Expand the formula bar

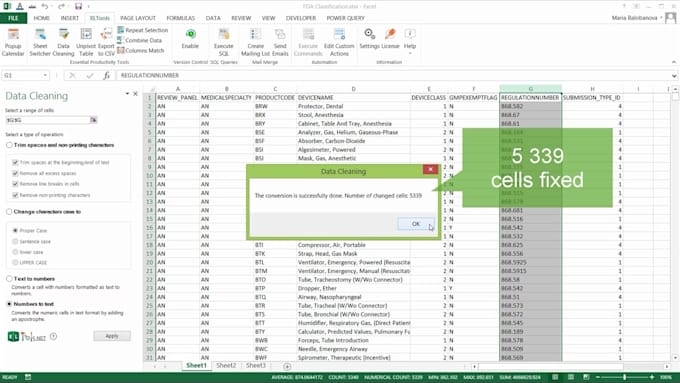pyautogui.click(x=674, y=75)
